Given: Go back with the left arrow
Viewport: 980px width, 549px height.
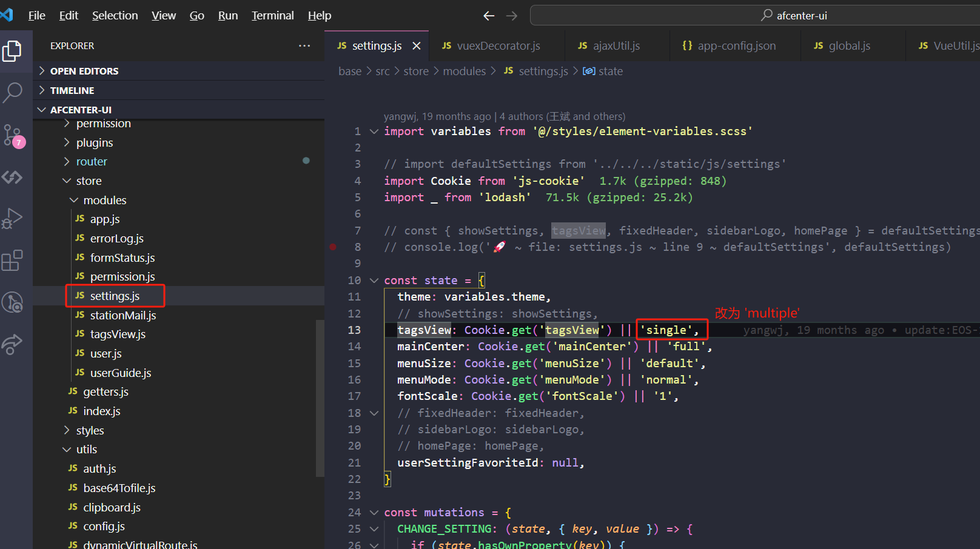Looking at the screenshot, I should tap(489, 16).
